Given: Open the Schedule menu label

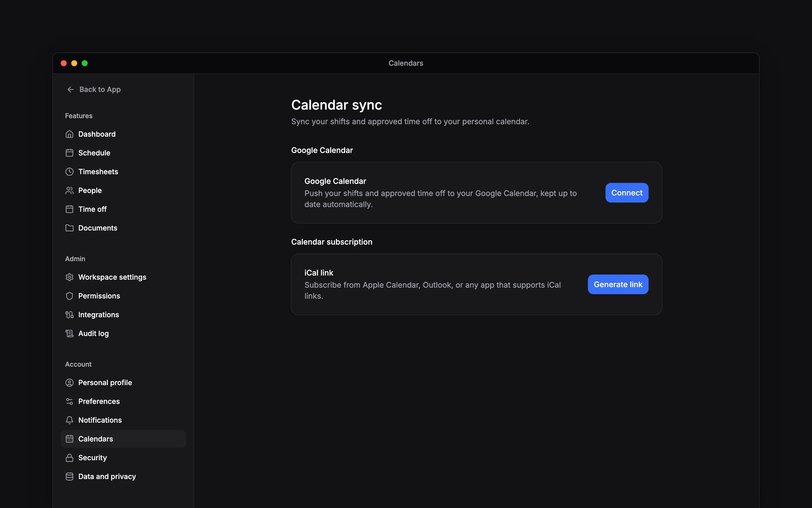Looking at the screenshot, I should (x=94, y=153).
